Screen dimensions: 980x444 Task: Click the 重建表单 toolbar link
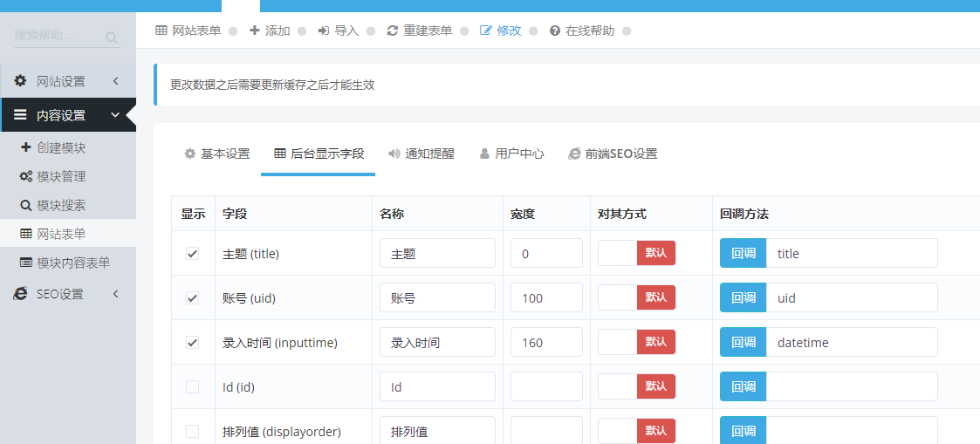coord(420,31)
